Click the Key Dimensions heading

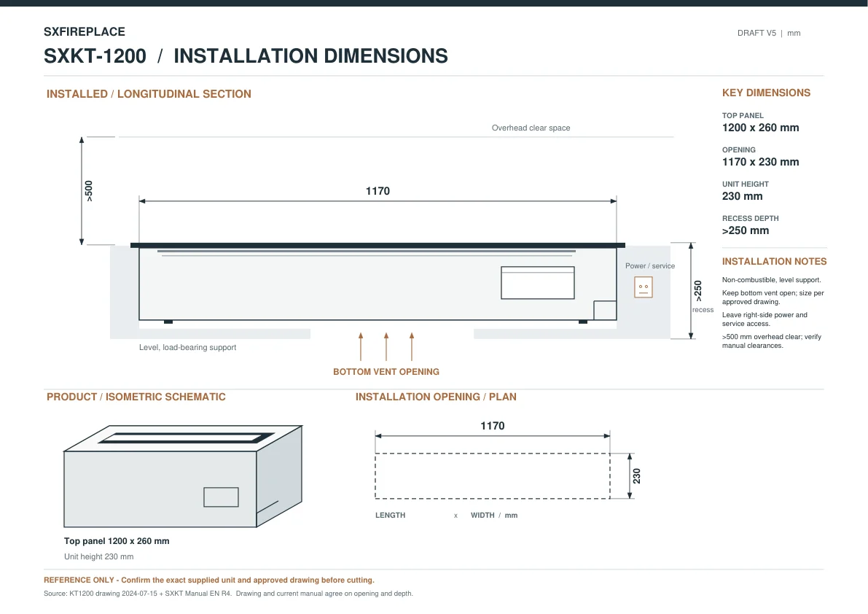(x=766, y=93)
